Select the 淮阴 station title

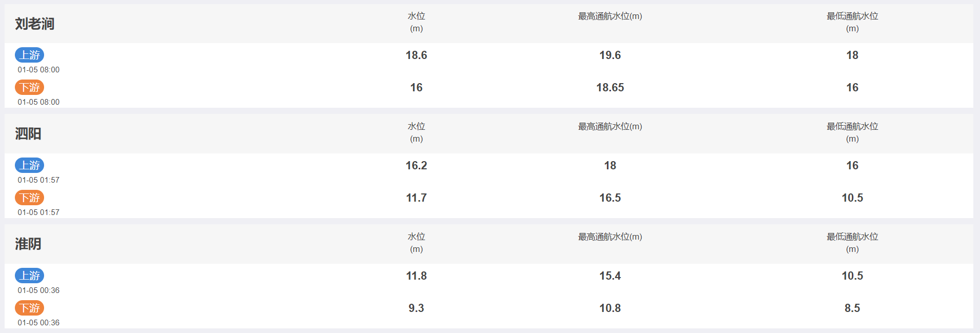pos(28,244)
